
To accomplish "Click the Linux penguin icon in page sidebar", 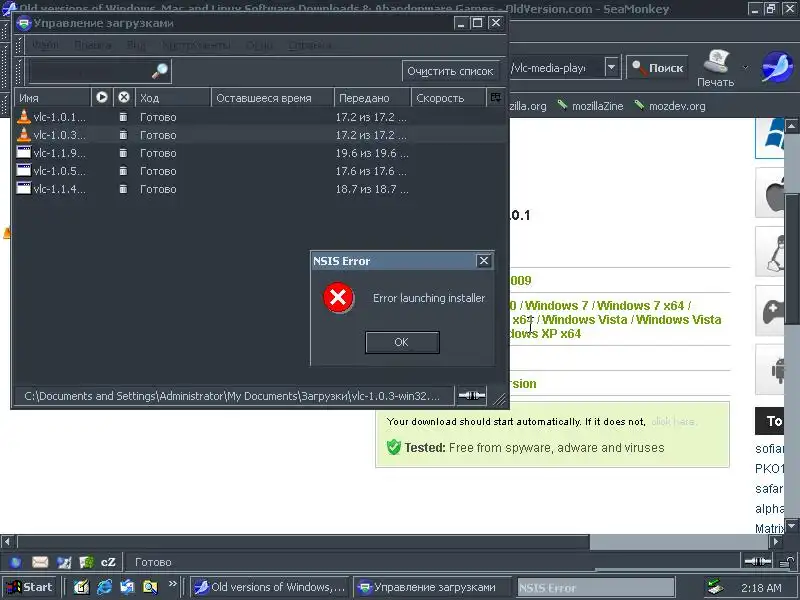I will pyautogui.click(x=772, y=252).
